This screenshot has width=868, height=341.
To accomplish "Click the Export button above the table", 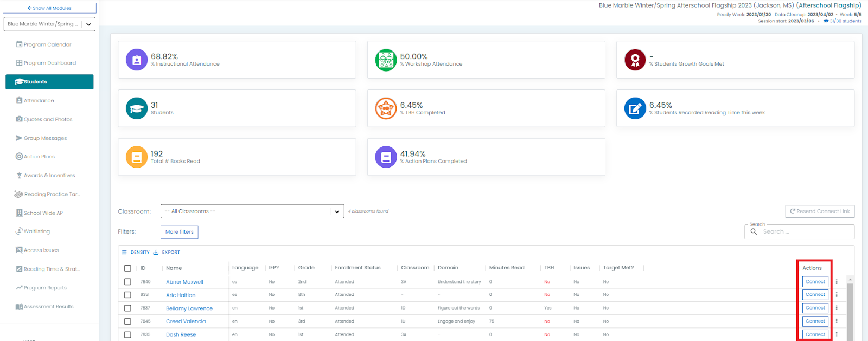I will (167, 252).
